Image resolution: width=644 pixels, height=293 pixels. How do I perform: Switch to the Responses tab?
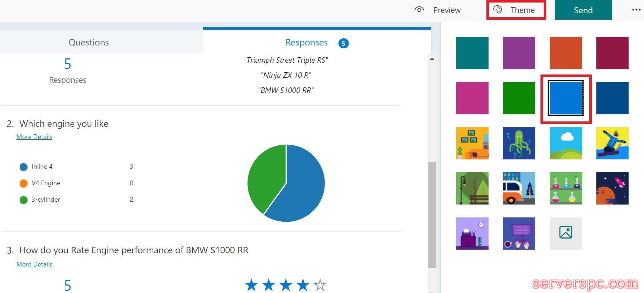(x=307, y=42)
